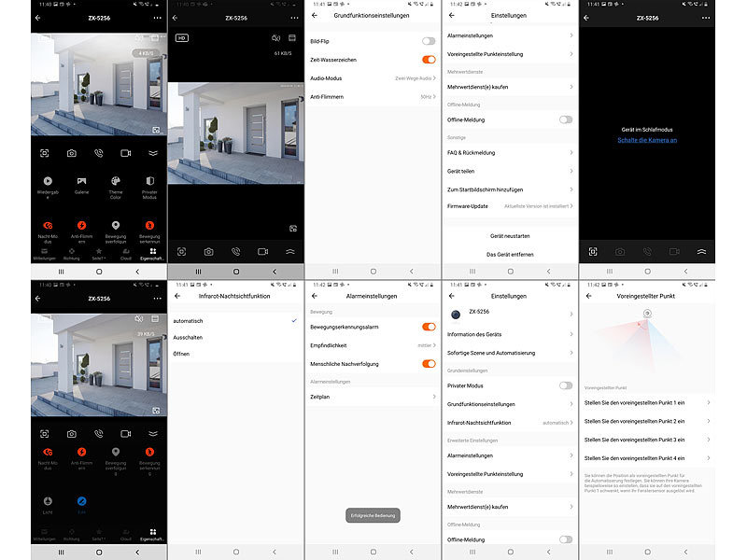This screenshot has width=747, height=560.
Task: Disable the Zeit-Wasserzeichen switch
Action: tap(429, 60)
